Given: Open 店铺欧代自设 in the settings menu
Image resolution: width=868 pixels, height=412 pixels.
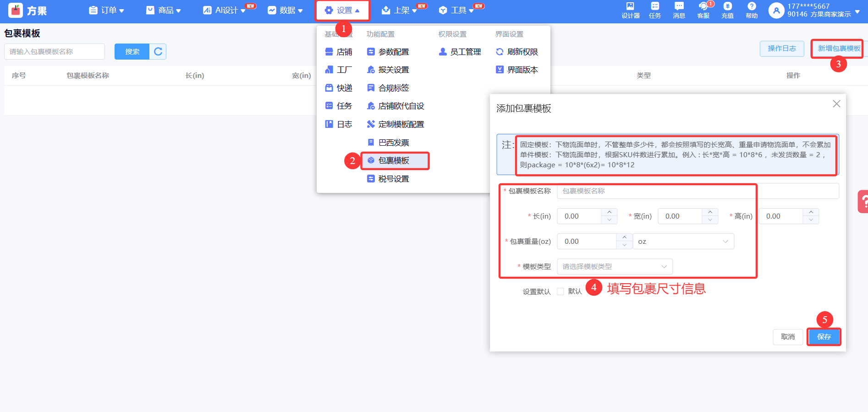Looking at the screenshot, I should pyautogui.click(x=396, y=106).
